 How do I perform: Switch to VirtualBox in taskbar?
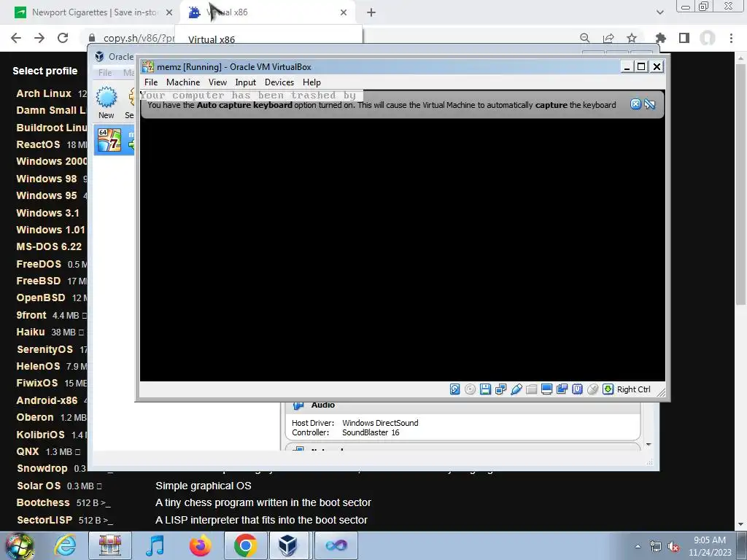[x=288, y=545]
